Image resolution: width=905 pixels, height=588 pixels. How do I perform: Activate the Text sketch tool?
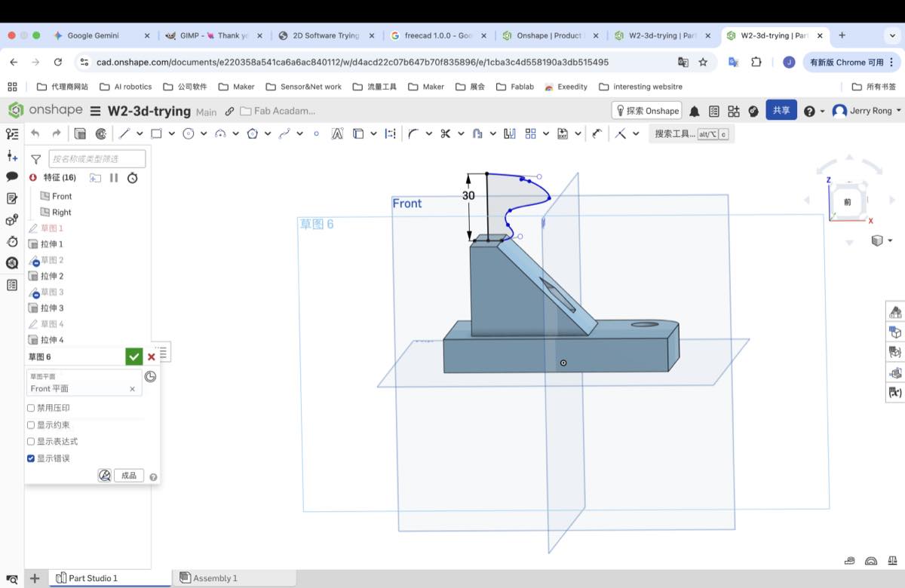(337, 133)
